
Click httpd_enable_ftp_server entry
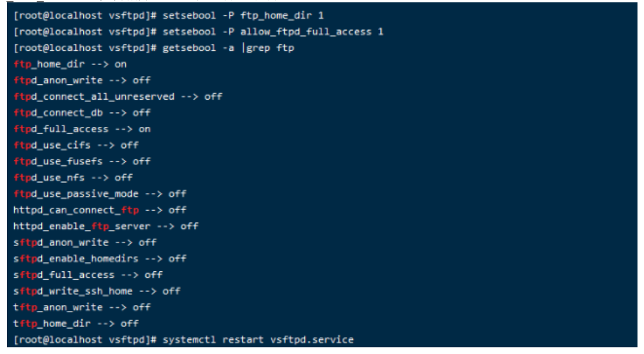coord(106,227)
